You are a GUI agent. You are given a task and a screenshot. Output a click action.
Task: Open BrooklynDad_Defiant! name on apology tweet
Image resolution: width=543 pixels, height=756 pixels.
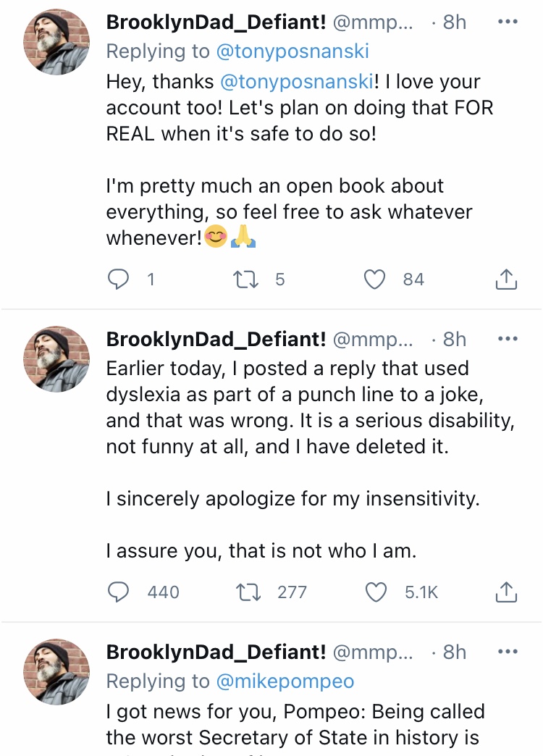tap(216, 339)
